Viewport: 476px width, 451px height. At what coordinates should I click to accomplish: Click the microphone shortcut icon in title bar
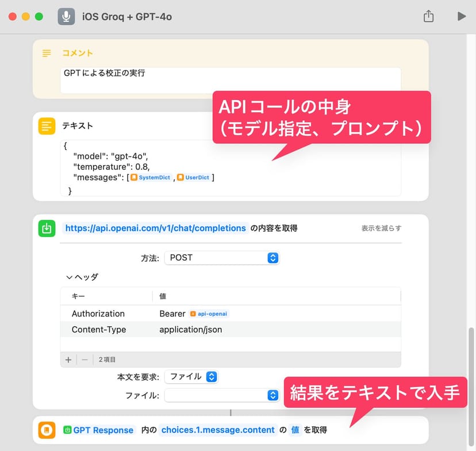tap(66, 16)
